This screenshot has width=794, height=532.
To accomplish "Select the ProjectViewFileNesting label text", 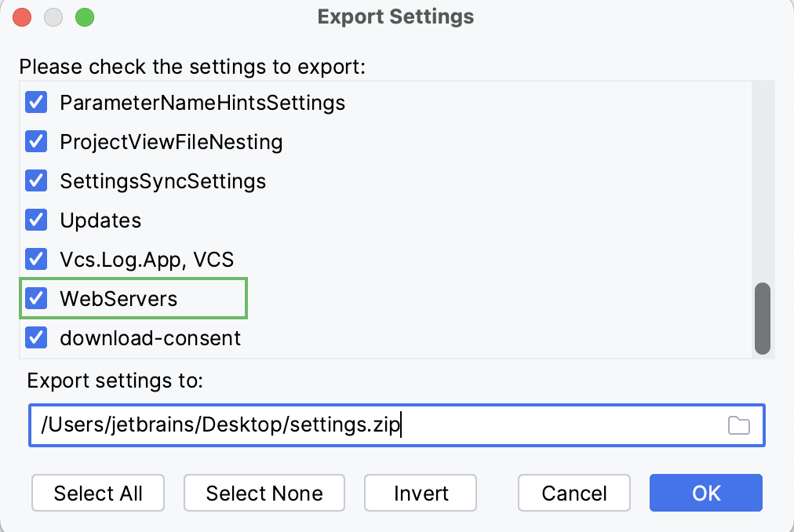I will (x=171, y=142).
